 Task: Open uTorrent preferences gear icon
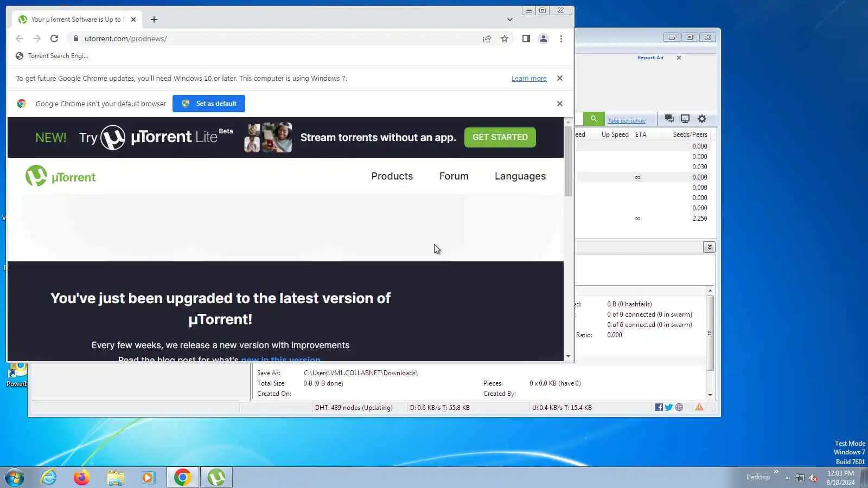(x=702, y=119)
